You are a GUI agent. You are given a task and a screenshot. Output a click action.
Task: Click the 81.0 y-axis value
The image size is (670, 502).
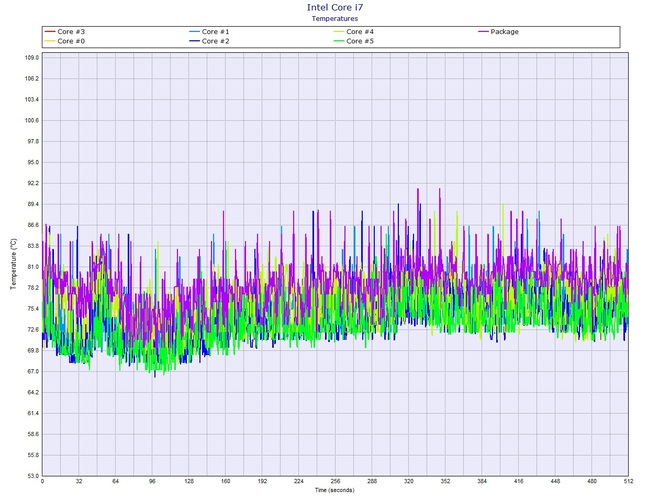click(33, 267)
